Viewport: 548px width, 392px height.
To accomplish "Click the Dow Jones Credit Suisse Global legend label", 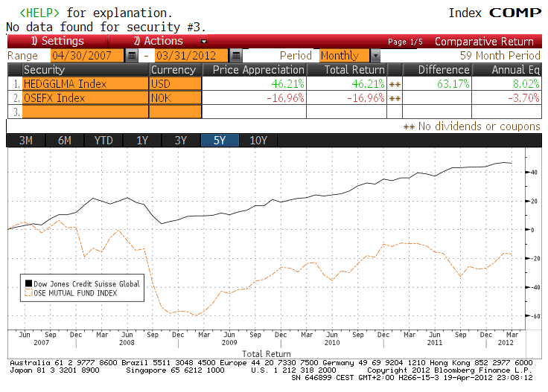I will pos(86,284).
